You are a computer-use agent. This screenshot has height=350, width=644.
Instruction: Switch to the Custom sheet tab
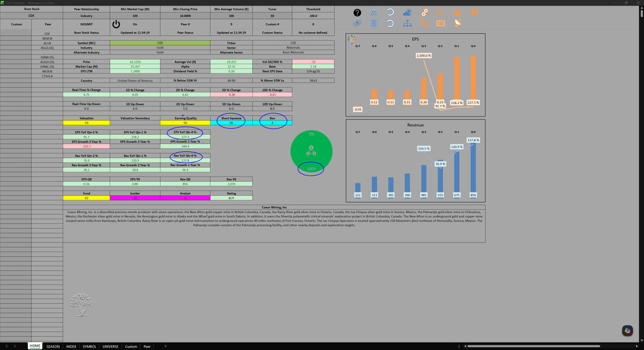pyautogui.click(x=131, y=346)
